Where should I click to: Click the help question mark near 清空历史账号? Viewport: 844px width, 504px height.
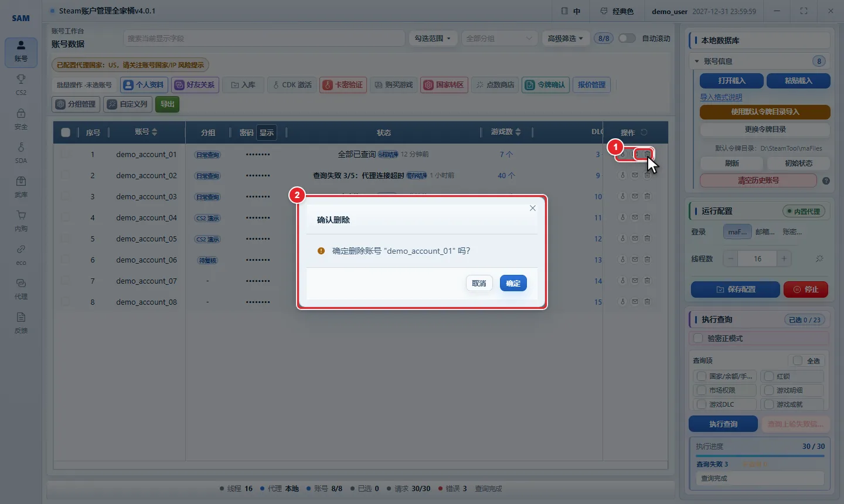(x=826, y=181)
